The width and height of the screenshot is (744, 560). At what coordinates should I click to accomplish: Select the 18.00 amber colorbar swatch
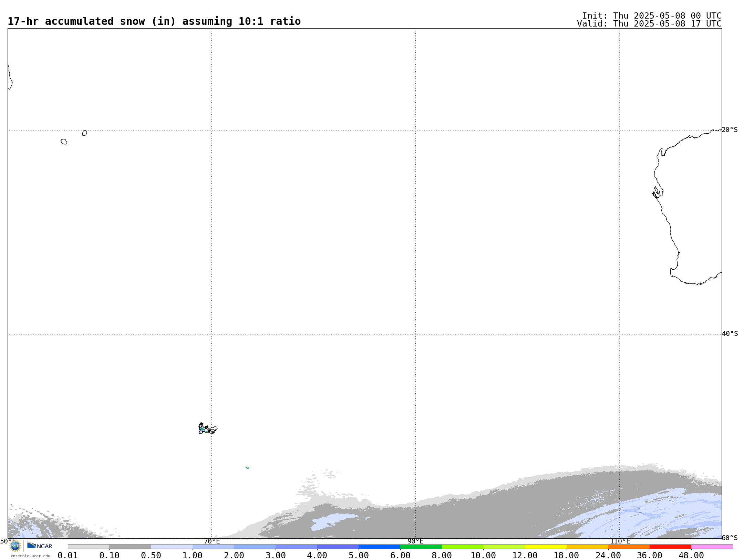pos(587,547)
